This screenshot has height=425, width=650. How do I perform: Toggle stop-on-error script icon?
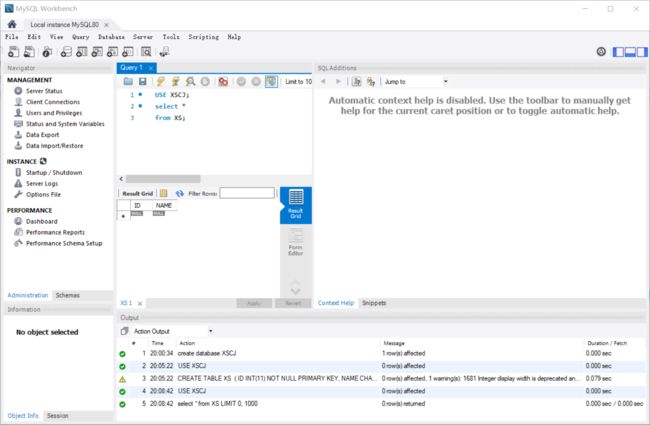[x=223, y=81]
